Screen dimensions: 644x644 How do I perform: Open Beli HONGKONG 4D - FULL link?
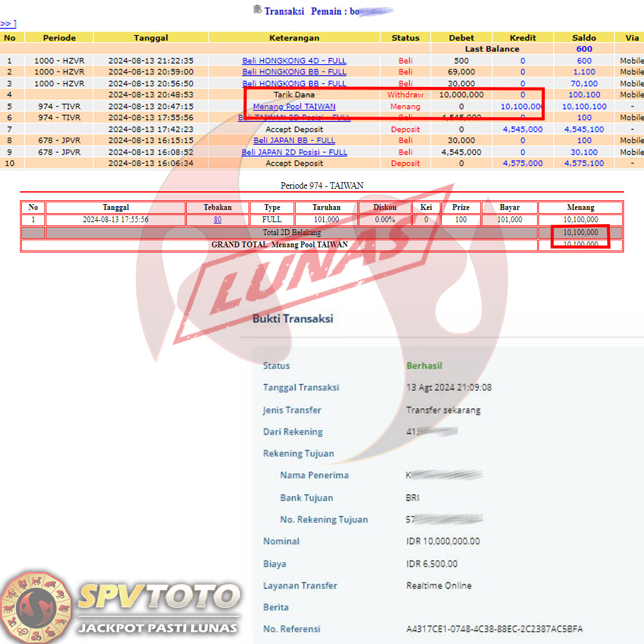point(294,61)
